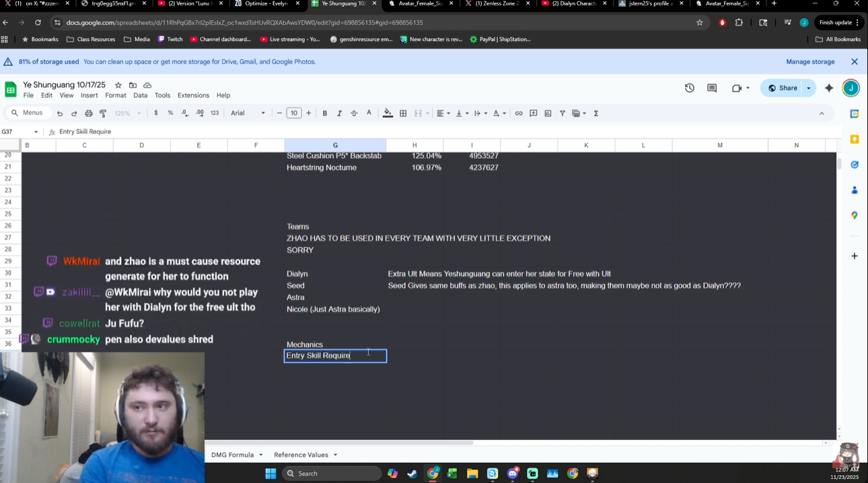This screenshot has width=868, height=483.
Task: Toggle bold formatting
Action: pyautogui.click(x=325, y=113)
